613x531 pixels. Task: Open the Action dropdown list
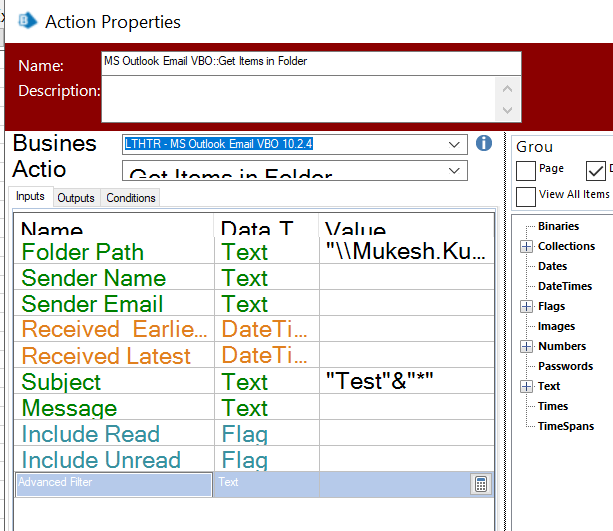(x=456, y=172)
